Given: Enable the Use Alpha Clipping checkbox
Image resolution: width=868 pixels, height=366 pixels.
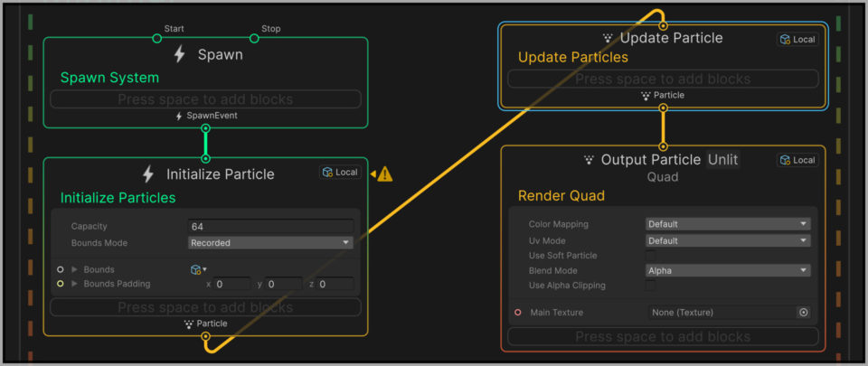Looking at the screenshot, I should tap(650, 286).
